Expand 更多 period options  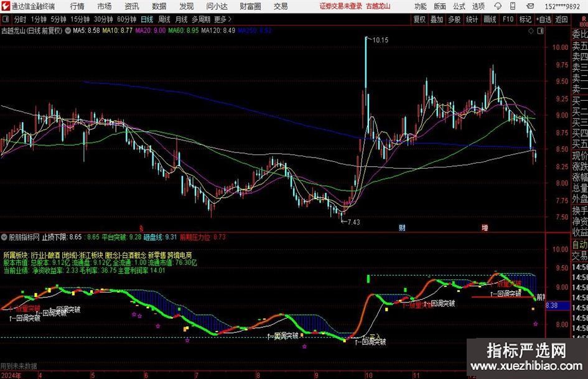[x=223, y=19]
